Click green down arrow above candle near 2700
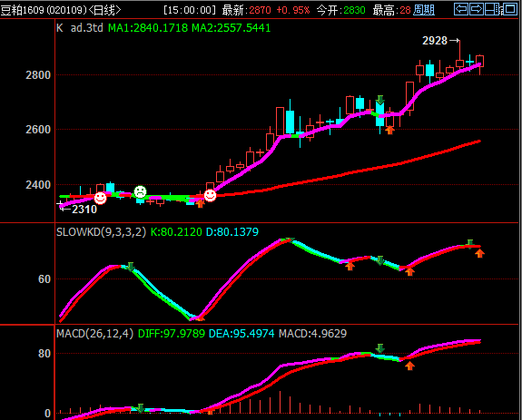This screenshot has width=522, height=420. click(380, 100)
